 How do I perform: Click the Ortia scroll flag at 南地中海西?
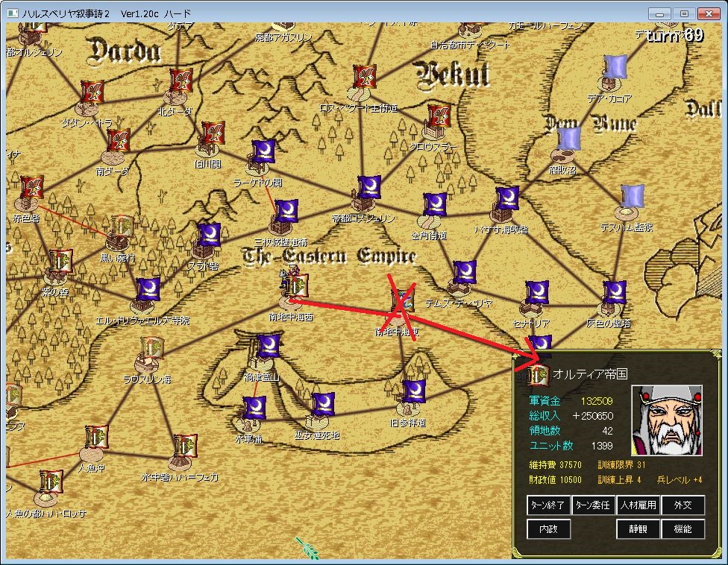click(297, 285)
